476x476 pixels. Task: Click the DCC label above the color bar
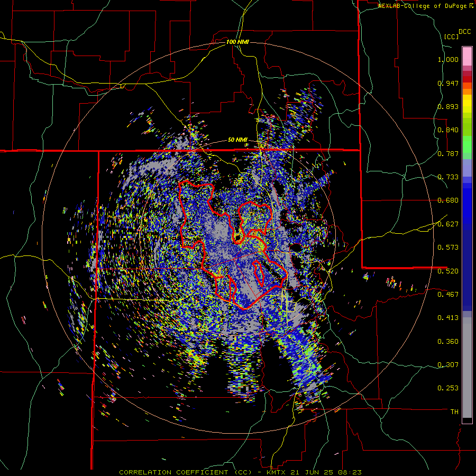pyautogui.click(x=464, y=32)
